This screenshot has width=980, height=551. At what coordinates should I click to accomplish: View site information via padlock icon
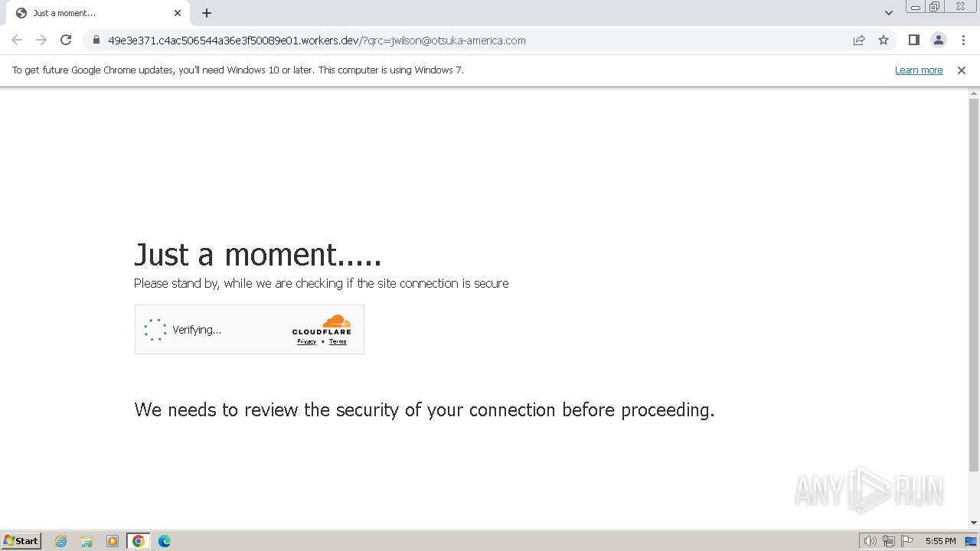coord(96,41)
